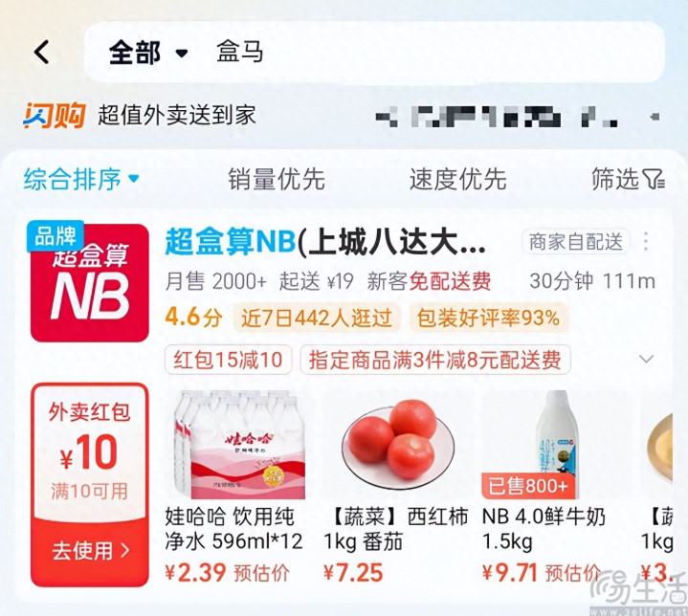Image resolution: width=688 pixels, height=616 pixels.
Task: Open the 西红柿 tomato product thumbnail
Action: [397, 445]
